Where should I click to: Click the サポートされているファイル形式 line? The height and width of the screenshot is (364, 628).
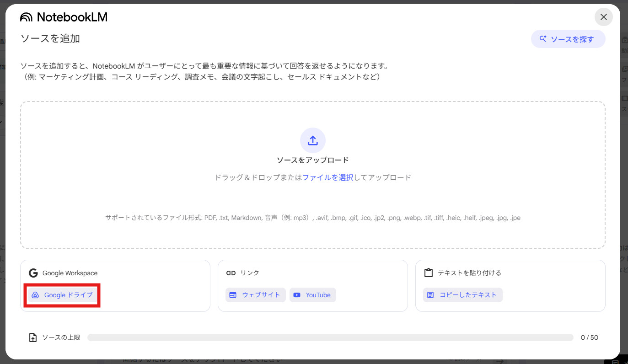click(x=313, y=218)
